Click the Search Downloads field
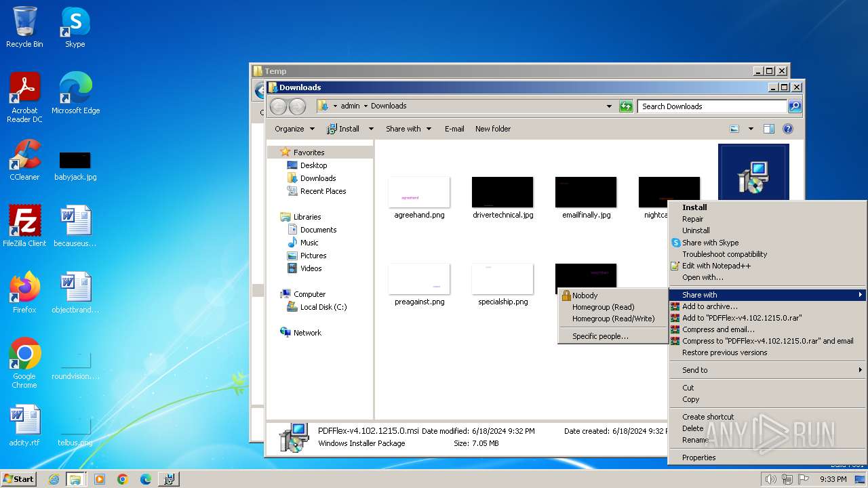The height and width of the screenshot is (488, 868). [712, 106]
